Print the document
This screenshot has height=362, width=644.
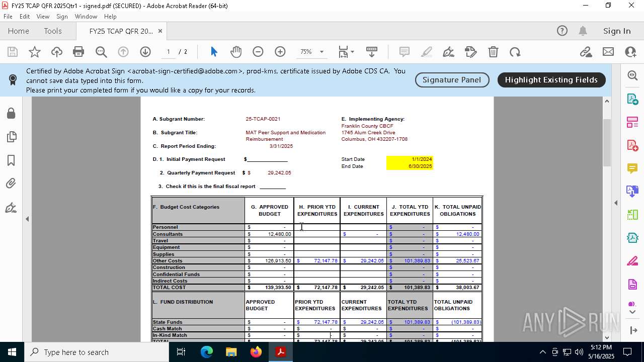pyautogui.click(x=78, y=52)
